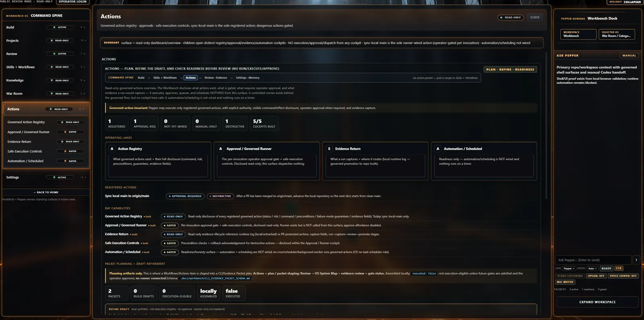Click the 0 Execution-Eligible stat tile
This screenshot has height=320, width=644.
click(x=177, y=293)
